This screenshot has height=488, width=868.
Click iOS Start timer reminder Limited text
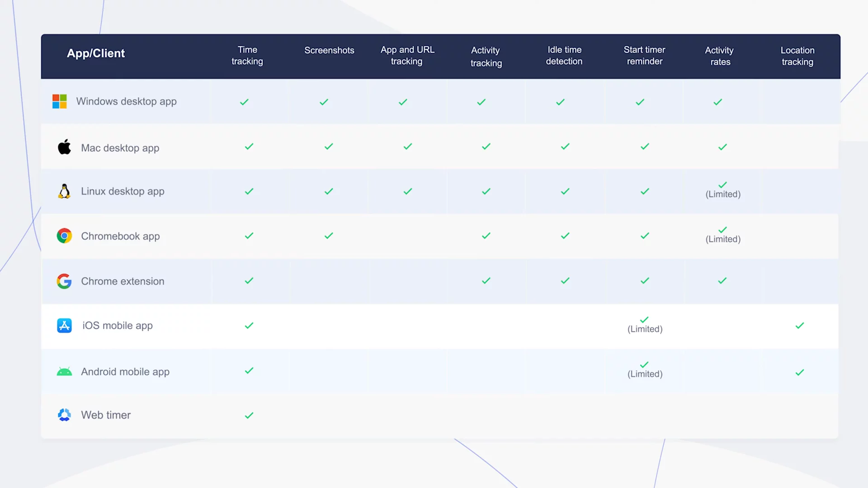coord(645,329)
